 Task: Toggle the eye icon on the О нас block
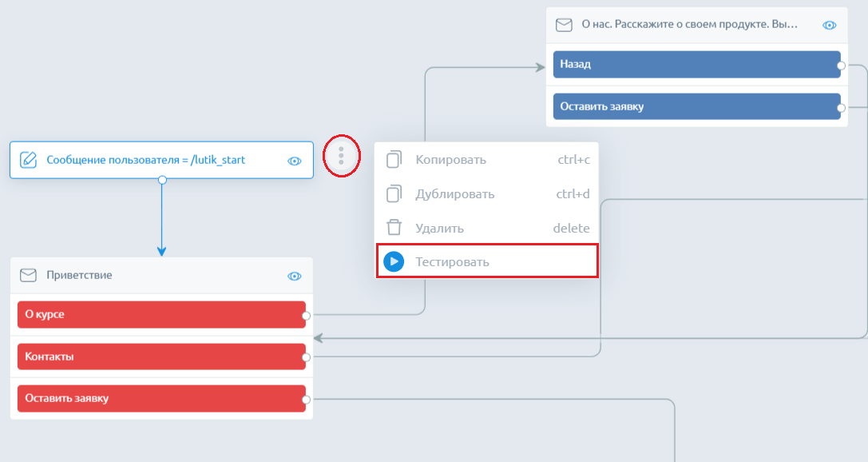pyautogui.click(x=830, y=25)
